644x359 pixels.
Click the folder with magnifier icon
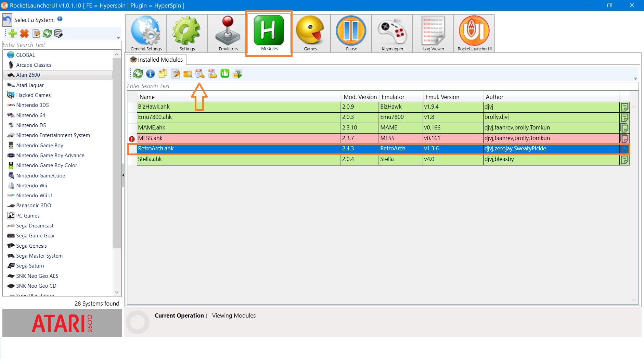tap(188, 74)
